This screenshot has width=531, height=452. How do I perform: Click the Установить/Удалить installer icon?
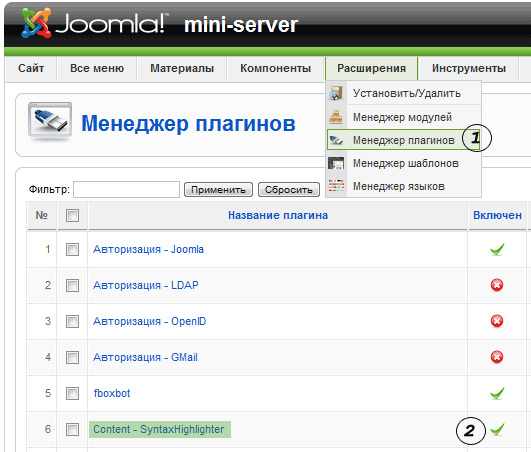[x=336, y=93]
